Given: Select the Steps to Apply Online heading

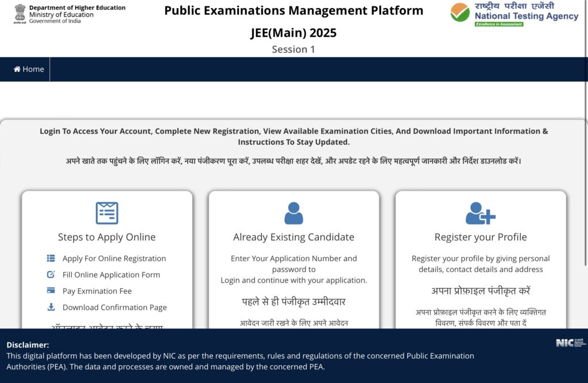Looking at the screenshot, I should 107,237.
